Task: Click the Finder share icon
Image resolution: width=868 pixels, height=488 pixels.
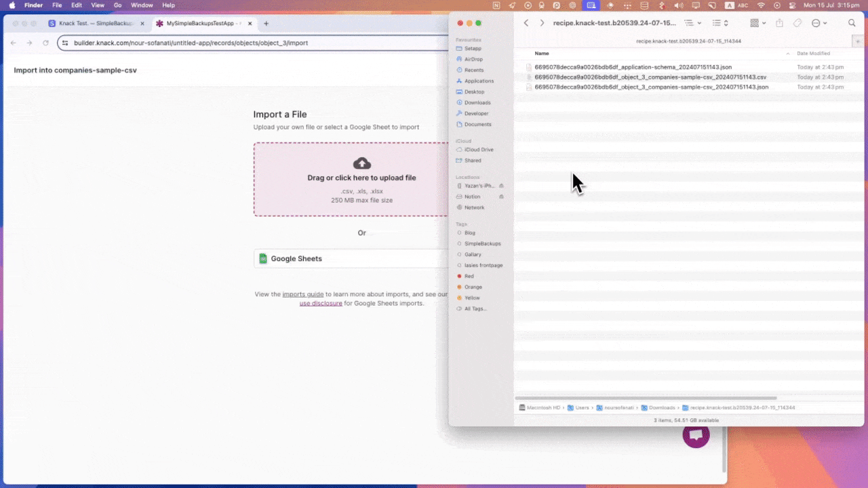Action: [x=779, y=23]
